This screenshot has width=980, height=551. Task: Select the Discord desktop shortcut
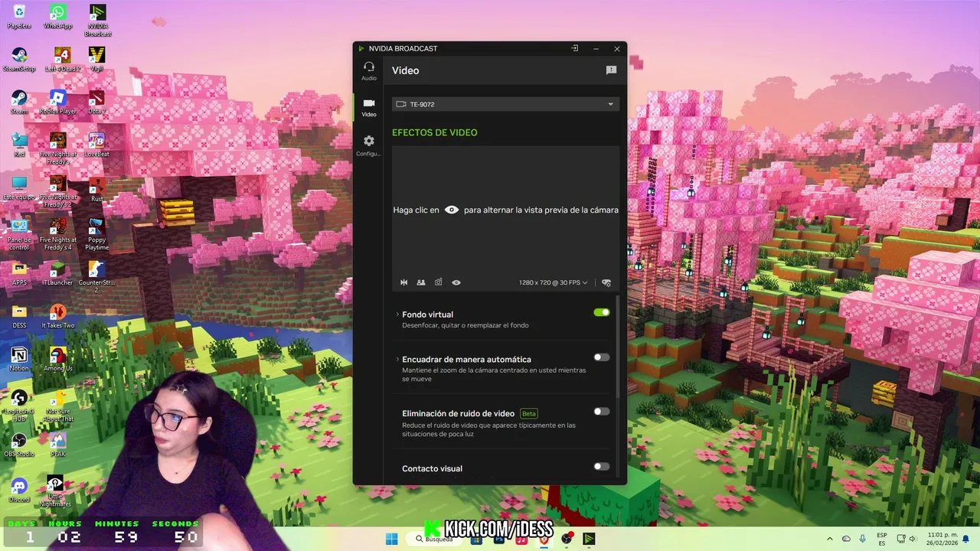click(19, 491)
